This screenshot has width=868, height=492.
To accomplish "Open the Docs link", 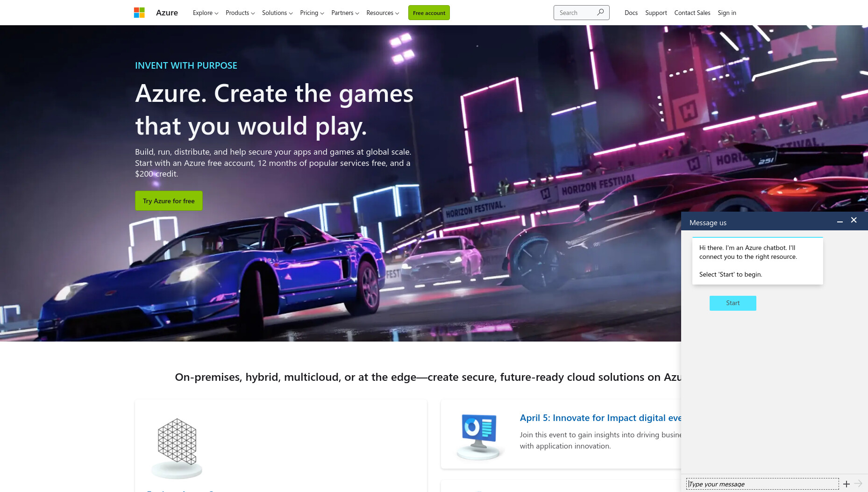I will click(x=631, y=13).
